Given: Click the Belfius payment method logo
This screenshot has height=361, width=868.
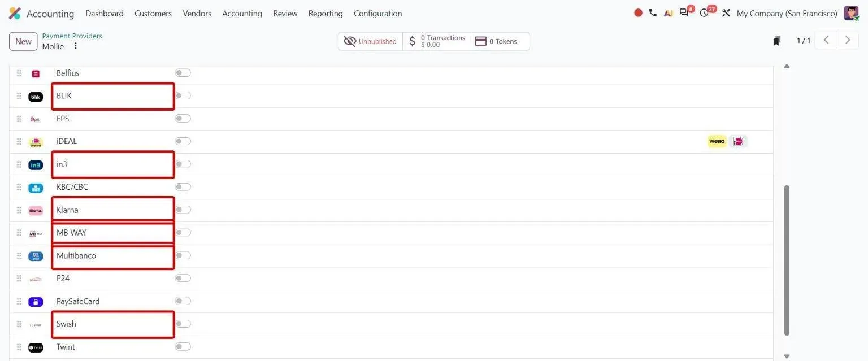Looking at the screenshot, I should coord(36,73).
